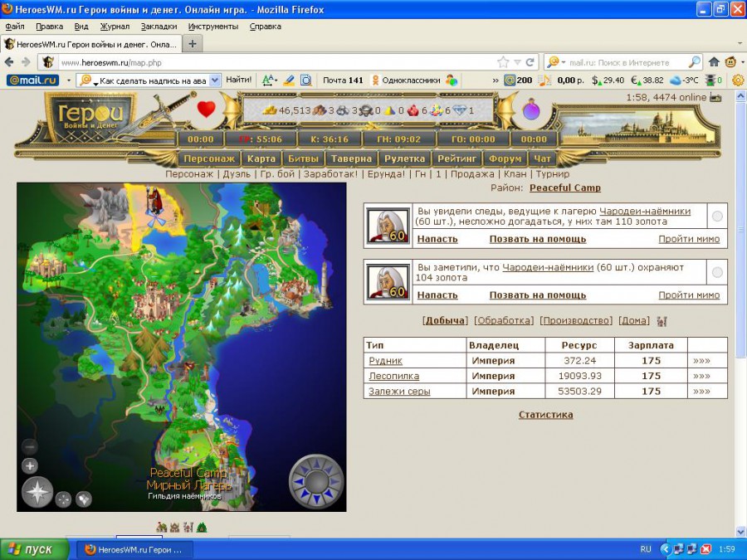Expand the toolbar search suggestions dropdown
The image size is (747, 560).
coord(215,80)
